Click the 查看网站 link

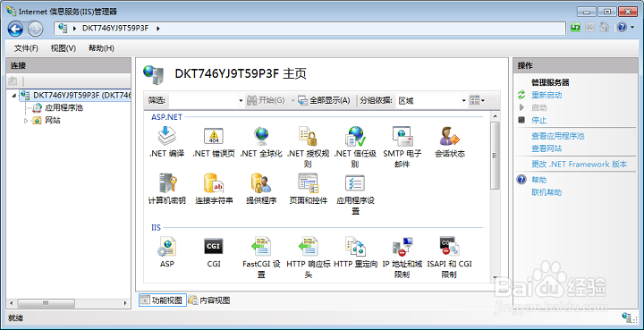(x=547, y=148)
